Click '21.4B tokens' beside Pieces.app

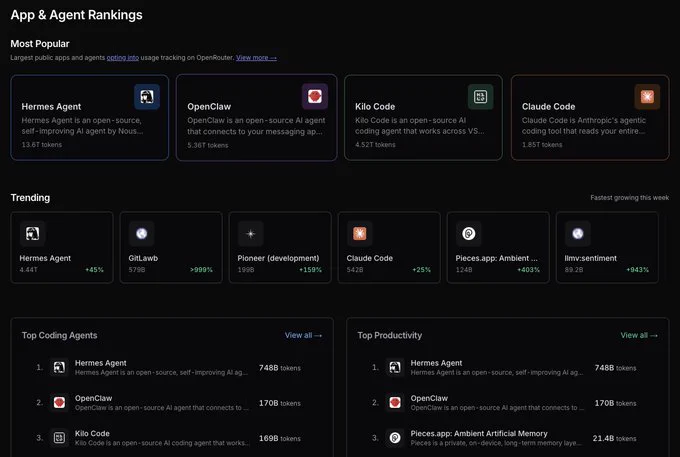coord(615,438)
